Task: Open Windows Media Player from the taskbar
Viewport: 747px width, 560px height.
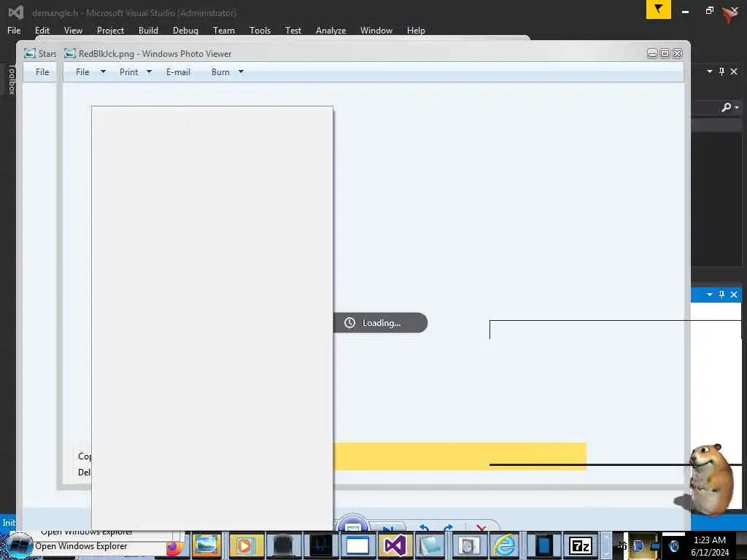Action: pos(244,545)
